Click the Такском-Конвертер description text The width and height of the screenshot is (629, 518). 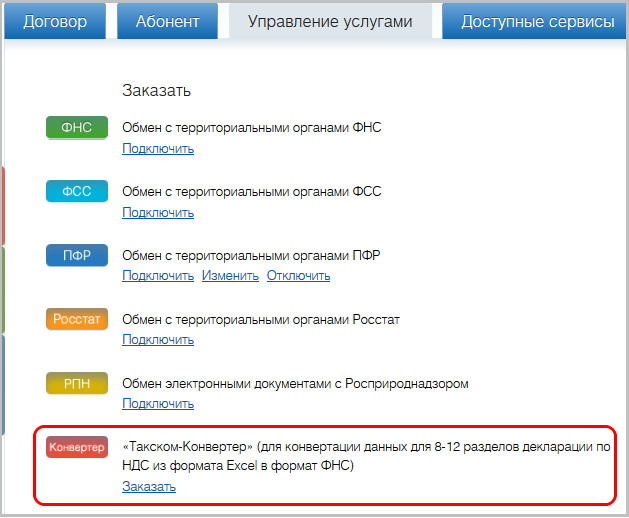tap(365, 456)
